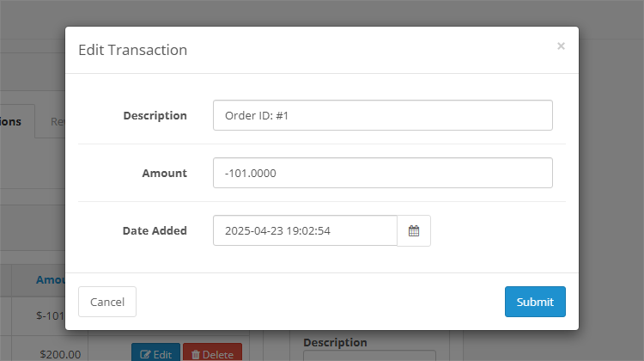Click the Description label in the dialog
Screen dimensions: 644x361
155,115
